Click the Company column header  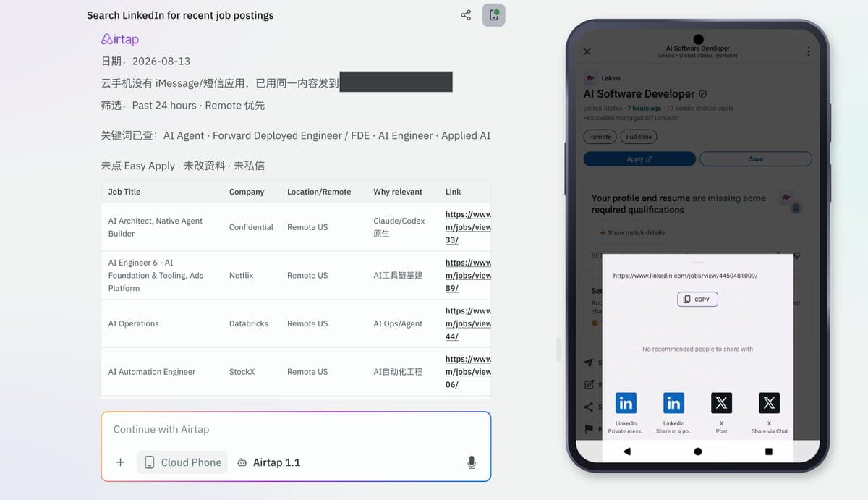coord(247,192)
